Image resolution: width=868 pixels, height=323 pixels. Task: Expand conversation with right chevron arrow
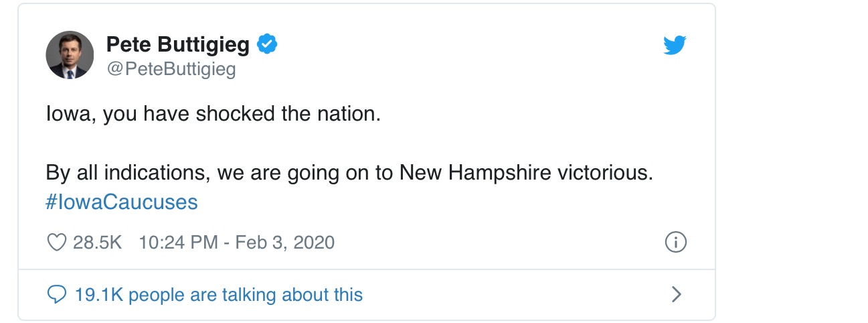(x=676, y=294)
